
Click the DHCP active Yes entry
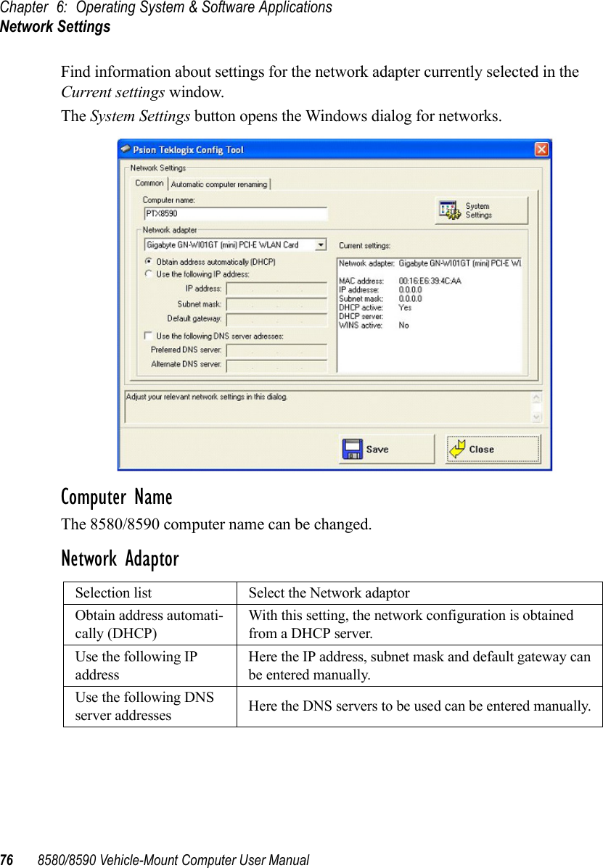tap(375, 307)
